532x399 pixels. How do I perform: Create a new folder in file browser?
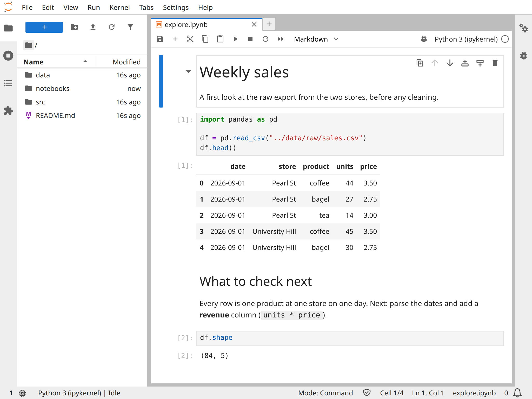74,27
